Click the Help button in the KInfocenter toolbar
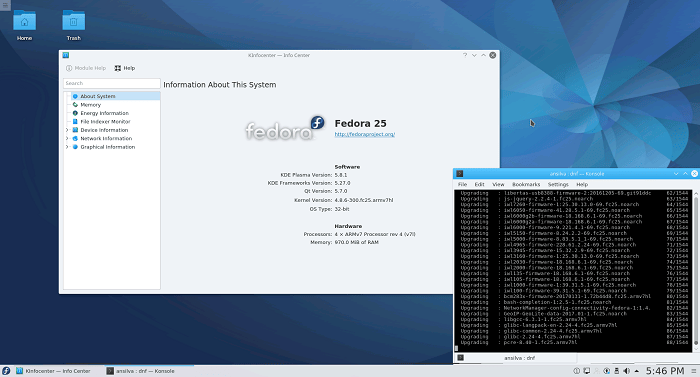Screen dimensions: 700x377 point(125,68)
